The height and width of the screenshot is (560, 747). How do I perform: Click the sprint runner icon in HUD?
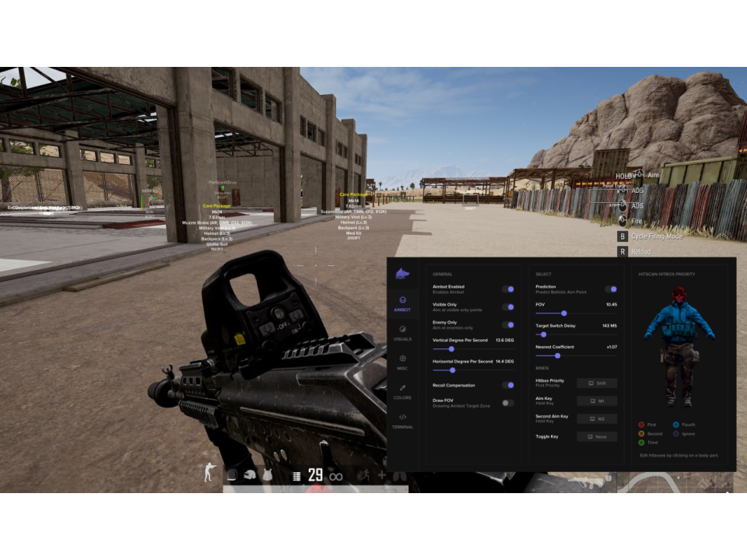(x=366, y=474)
